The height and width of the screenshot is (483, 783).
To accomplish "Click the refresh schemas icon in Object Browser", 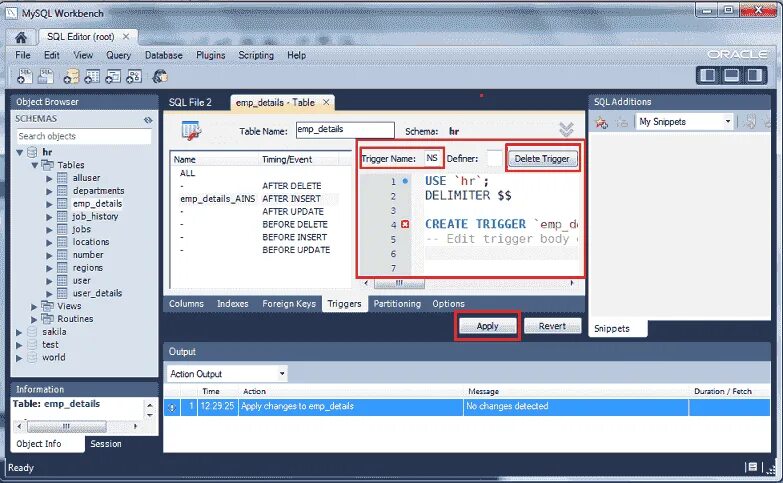I will pyautogui.click(x=148, y=119).
